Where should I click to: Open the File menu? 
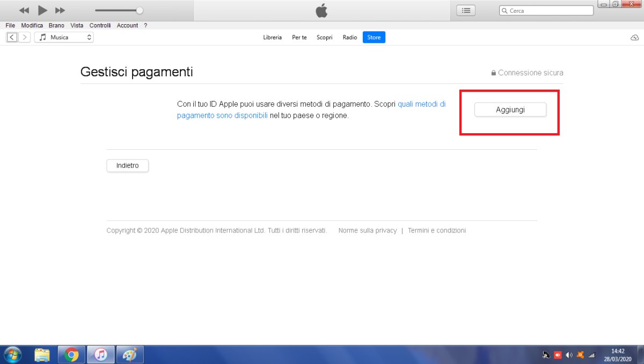[x=10, y=25]
